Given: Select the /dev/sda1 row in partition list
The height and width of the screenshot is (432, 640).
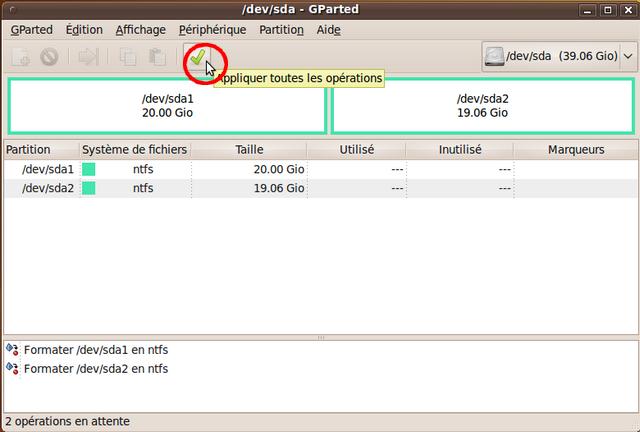Looking at the screenshot, I should (x=321, y=169).
